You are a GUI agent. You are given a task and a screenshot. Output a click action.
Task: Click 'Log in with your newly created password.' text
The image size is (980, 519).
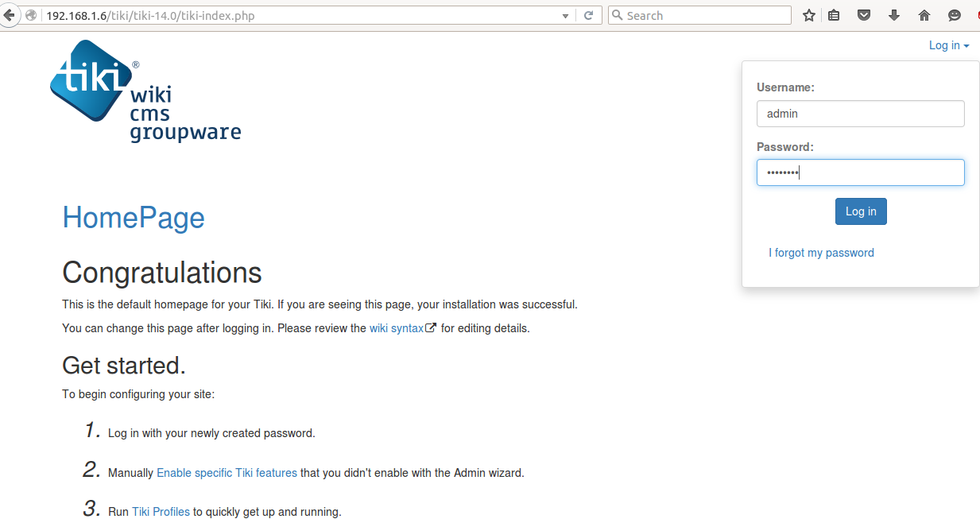point(211,434)
